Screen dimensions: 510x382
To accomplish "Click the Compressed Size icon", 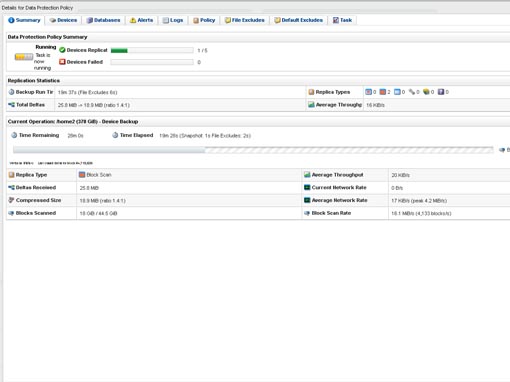I will point(11,200).
